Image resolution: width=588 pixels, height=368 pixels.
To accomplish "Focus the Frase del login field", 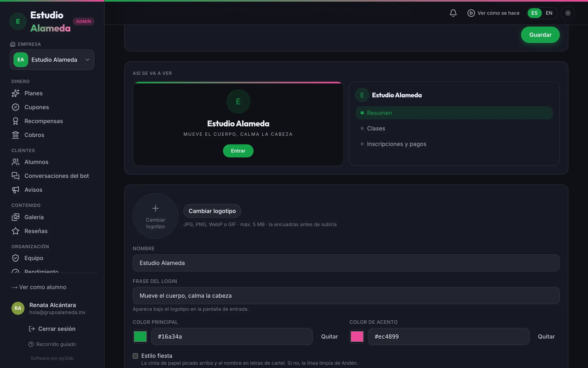I will [x=346, y=296].
